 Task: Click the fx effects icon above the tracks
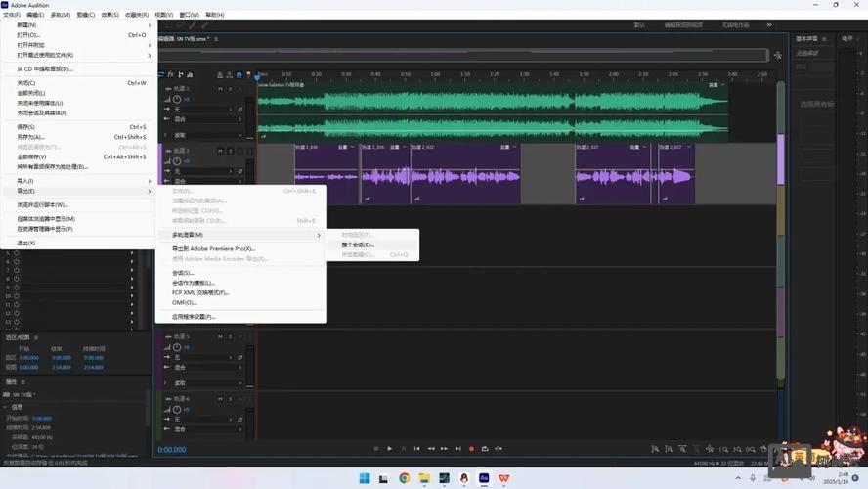coord(171,75)
